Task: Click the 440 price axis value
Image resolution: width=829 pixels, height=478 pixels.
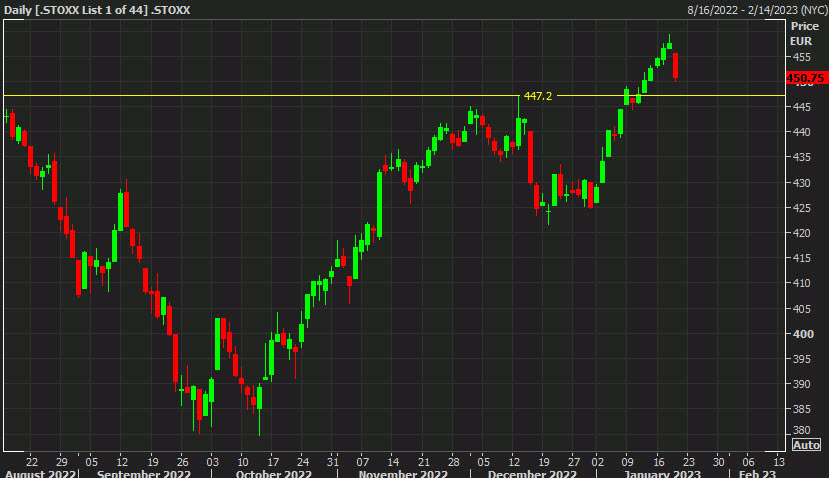Action: pyautogui.click(x=801, y=132)
